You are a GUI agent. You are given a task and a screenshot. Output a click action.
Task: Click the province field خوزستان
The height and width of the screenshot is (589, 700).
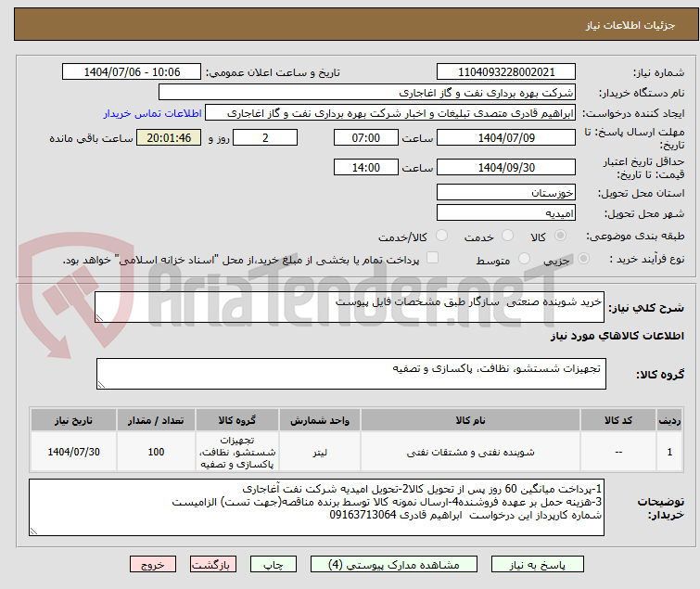[506, 192]
